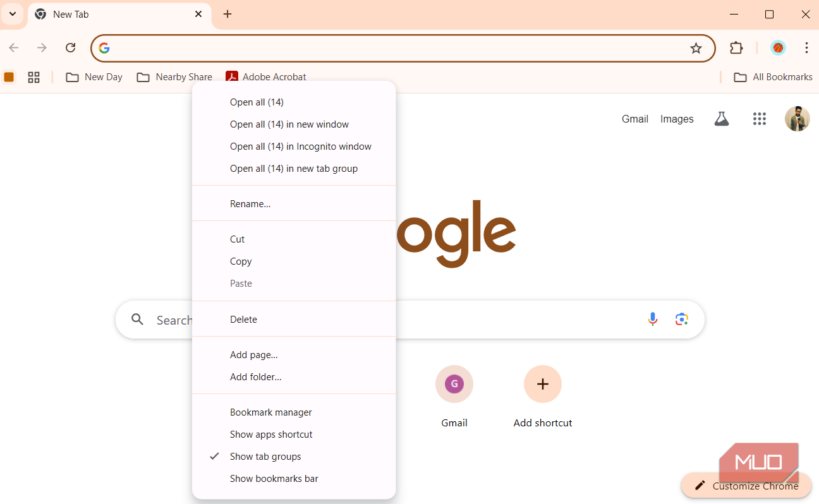This screenshot has height=504, width=819.
Task: Click the Add shortcut plus button
Action: tap(543, 384)
